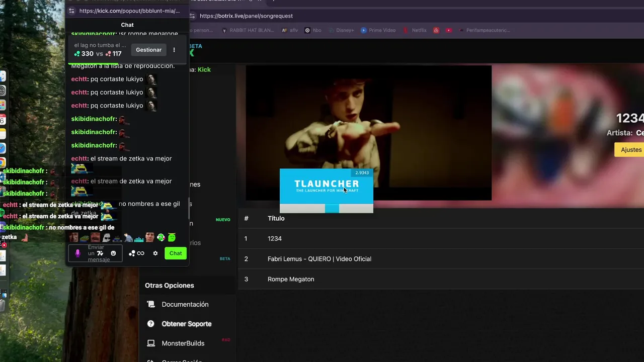Insert the green bird headphones emote
This screenshot has width=644, height=362.
click(x=161, y=237)
